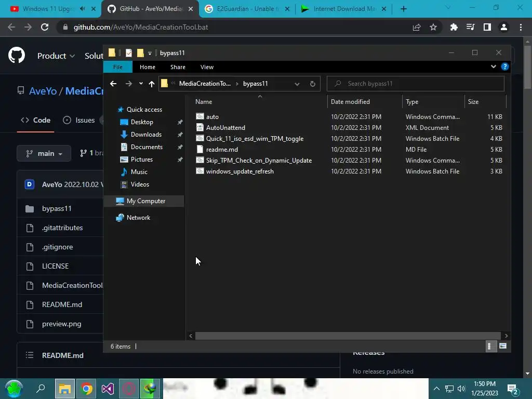
Task: Bookmark this page with star icon
Action: 433,27
